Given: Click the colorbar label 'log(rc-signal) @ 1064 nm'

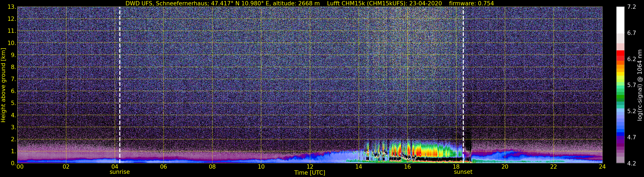Looking at the screenshot, I should 640,85.
